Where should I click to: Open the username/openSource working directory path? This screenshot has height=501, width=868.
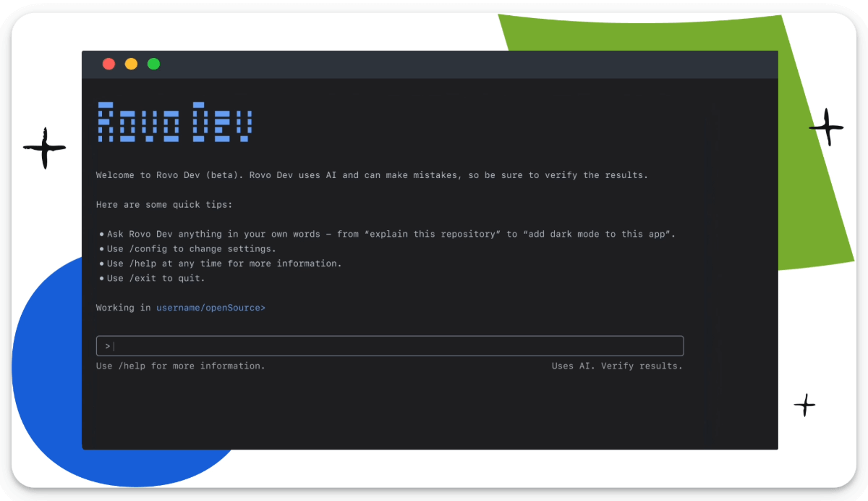(210, 308)
